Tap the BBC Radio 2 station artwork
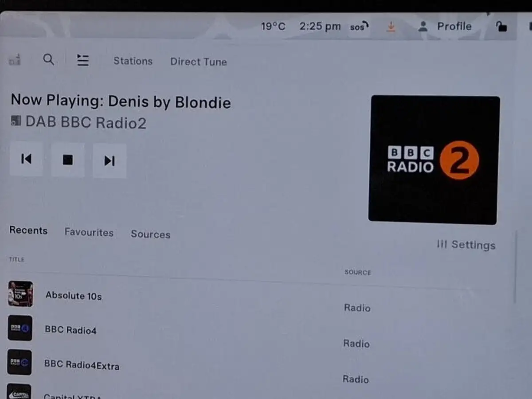Screen dimensions: 532x399 pos(434,160)
